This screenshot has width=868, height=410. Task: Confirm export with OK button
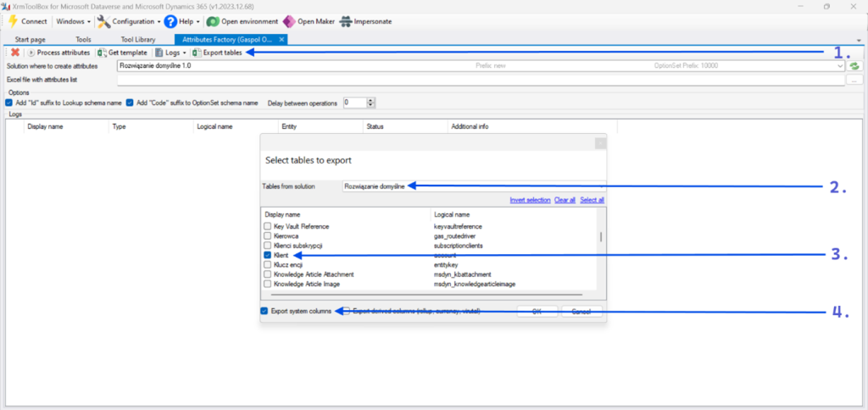(x=537, y=312)
